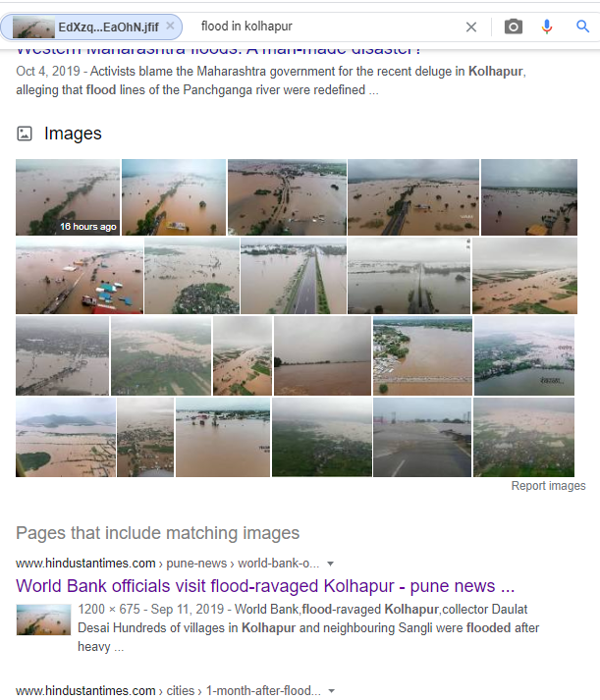
Task: Open hindustantimes.com cities 1-month-after-flood result URL
Action: [168, 690]
